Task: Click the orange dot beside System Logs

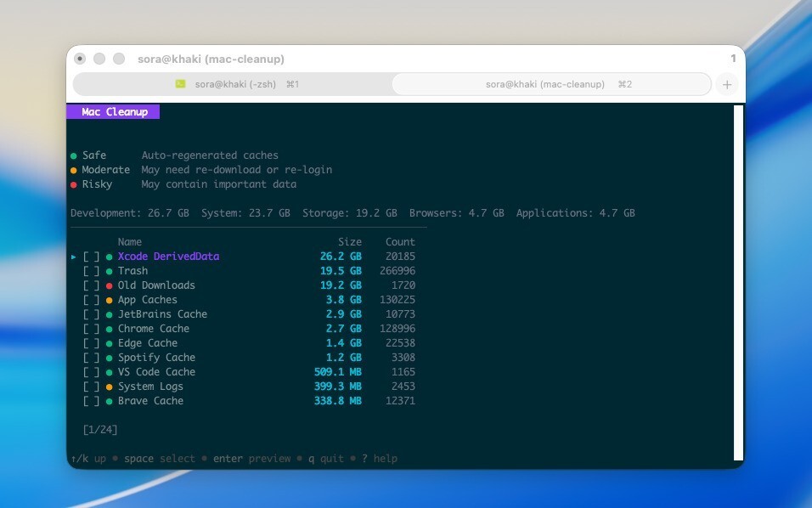Action: (x=110, y=387)
